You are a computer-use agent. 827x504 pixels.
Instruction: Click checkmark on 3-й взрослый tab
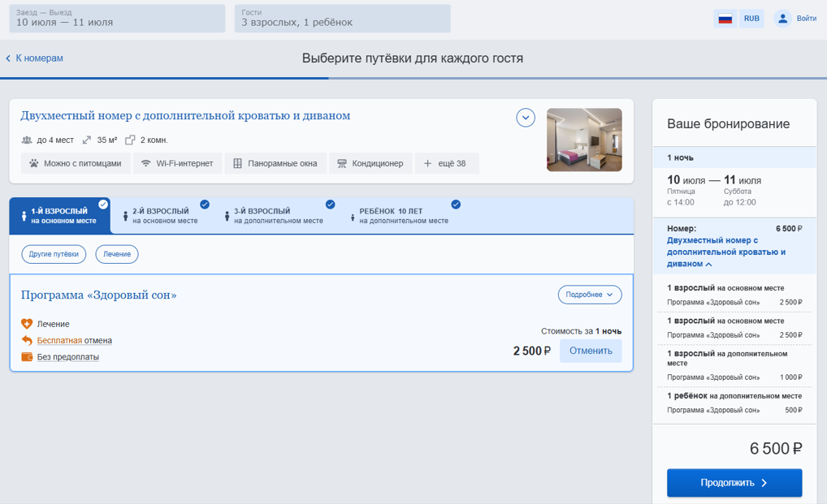[330, 205]
